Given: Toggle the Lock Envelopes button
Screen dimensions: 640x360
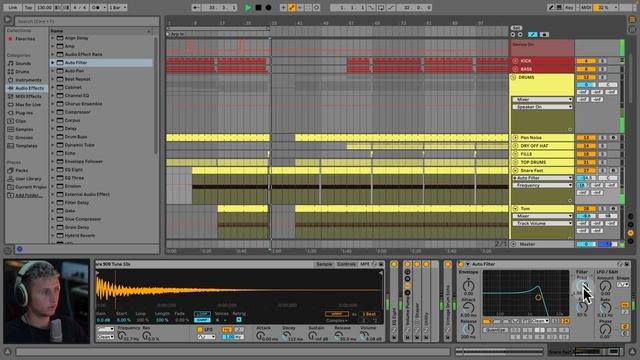Looking at the screenshot, I should coord(544,34).
